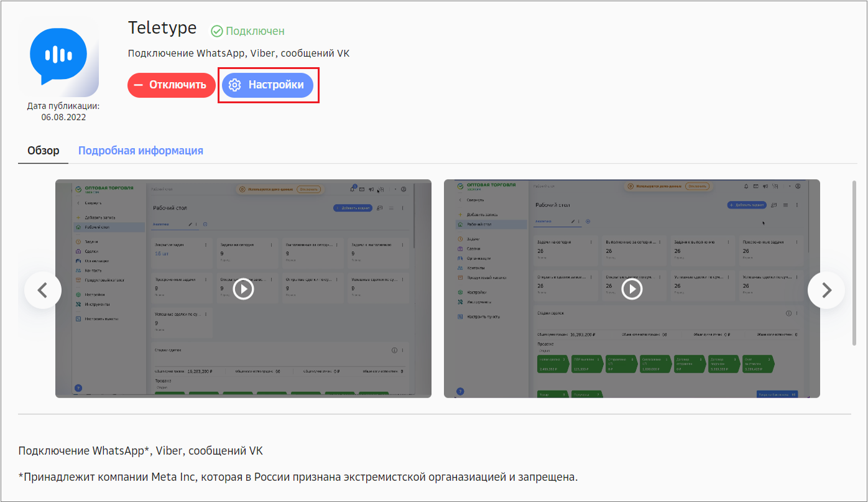The image size is (868, 502).
Task: Click description under Teletype title
Action: 239,53
